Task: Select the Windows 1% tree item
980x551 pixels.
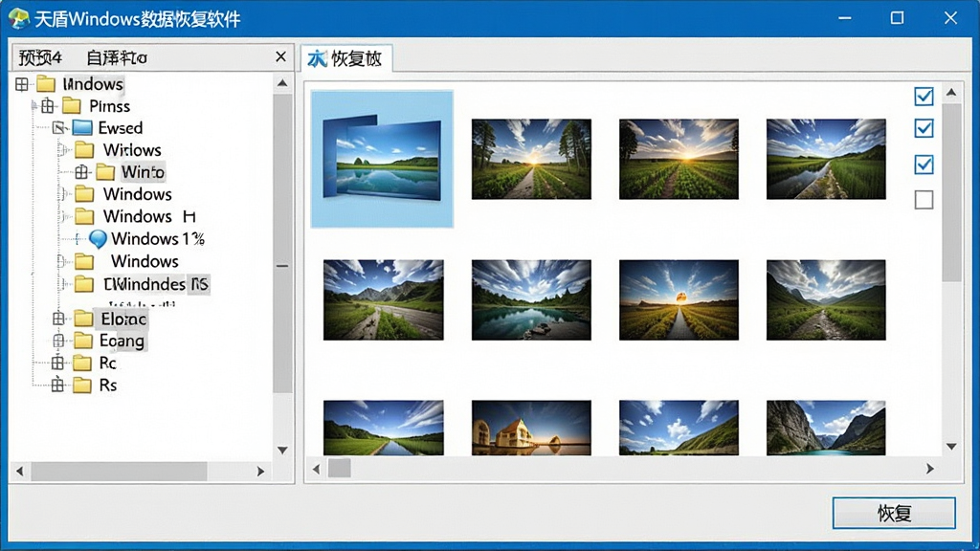Action: (x=158, y=238)
